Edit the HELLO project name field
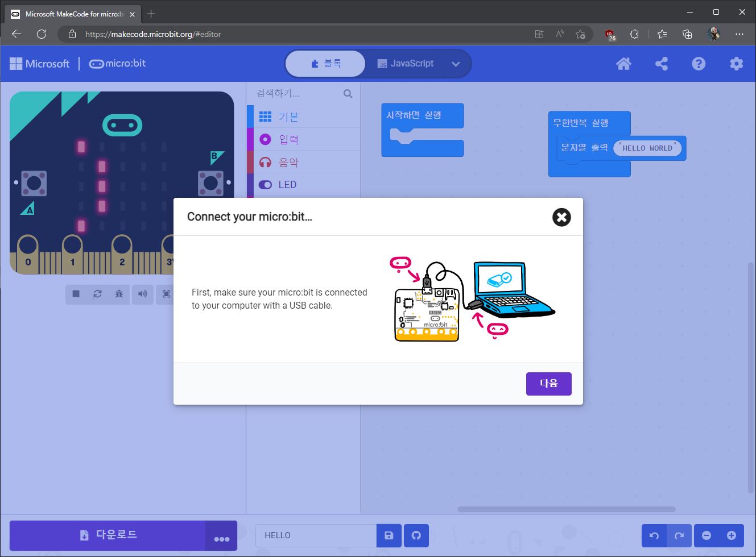This screenshot has height=557, width=756. pyautogui.click(x=316, y=535)
